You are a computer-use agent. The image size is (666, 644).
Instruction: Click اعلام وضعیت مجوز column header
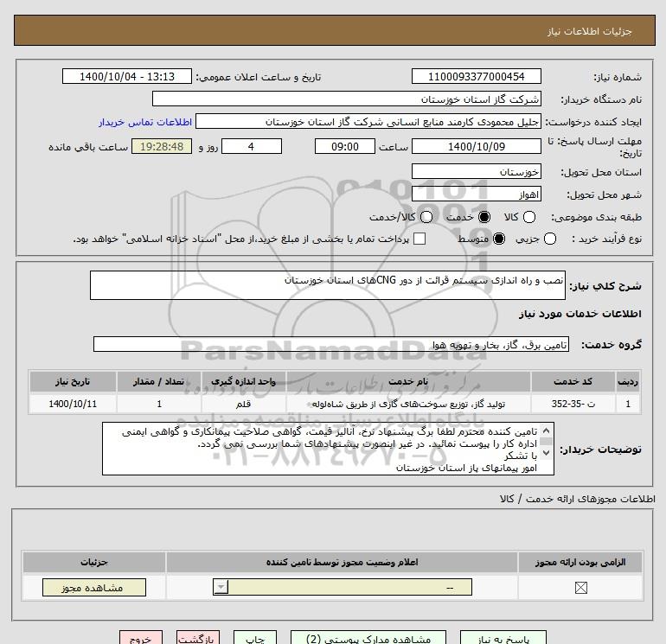342,563
